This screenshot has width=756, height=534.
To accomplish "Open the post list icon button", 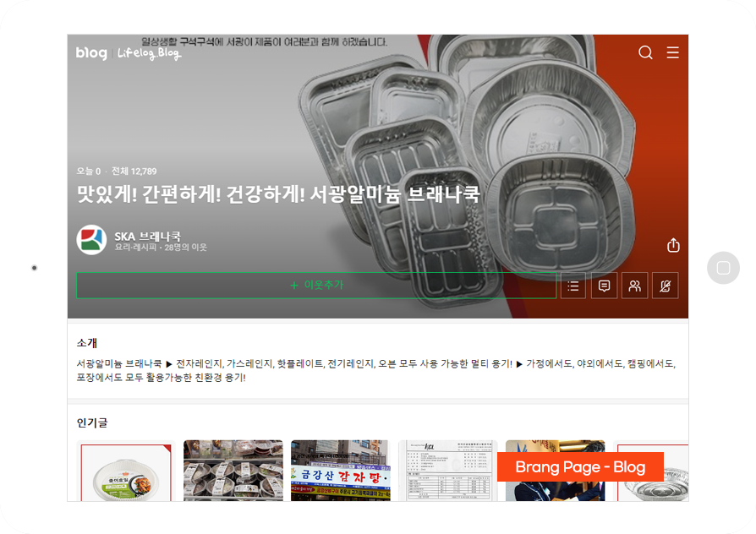I will [572, 286].
